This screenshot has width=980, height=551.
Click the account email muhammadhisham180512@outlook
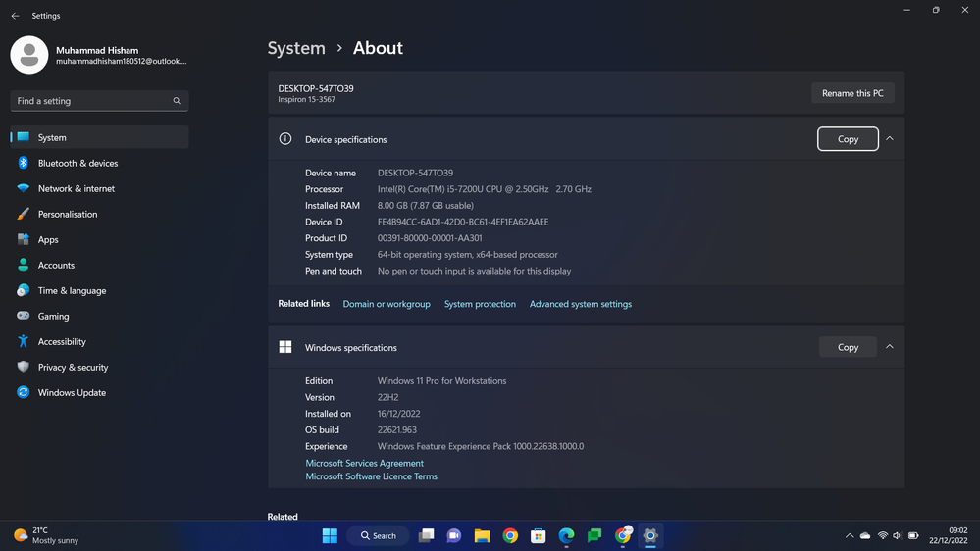122,61
